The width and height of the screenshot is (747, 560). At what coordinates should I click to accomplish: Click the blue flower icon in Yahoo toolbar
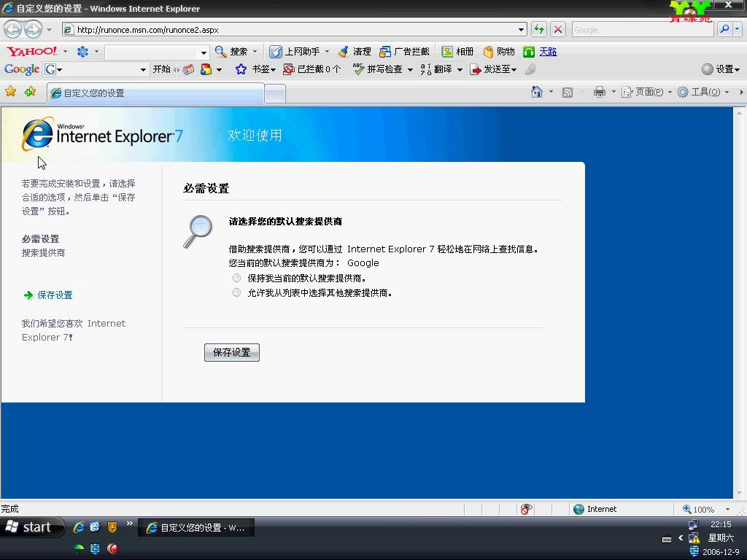pyautogui.click(x=82, y=52)
